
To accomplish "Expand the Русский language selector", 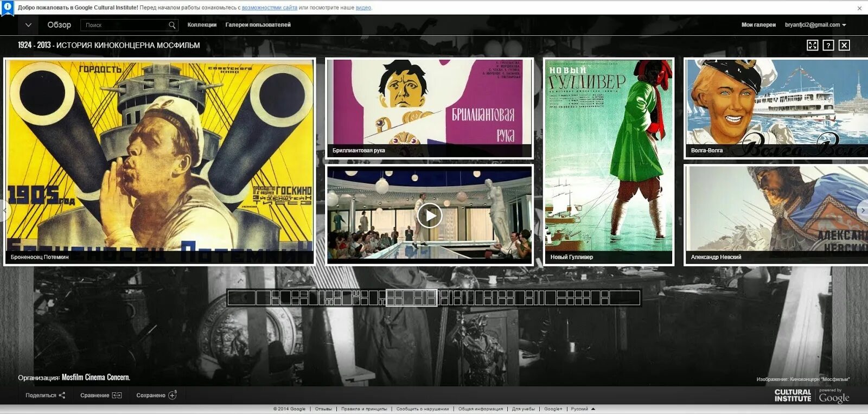I will 583,409.
